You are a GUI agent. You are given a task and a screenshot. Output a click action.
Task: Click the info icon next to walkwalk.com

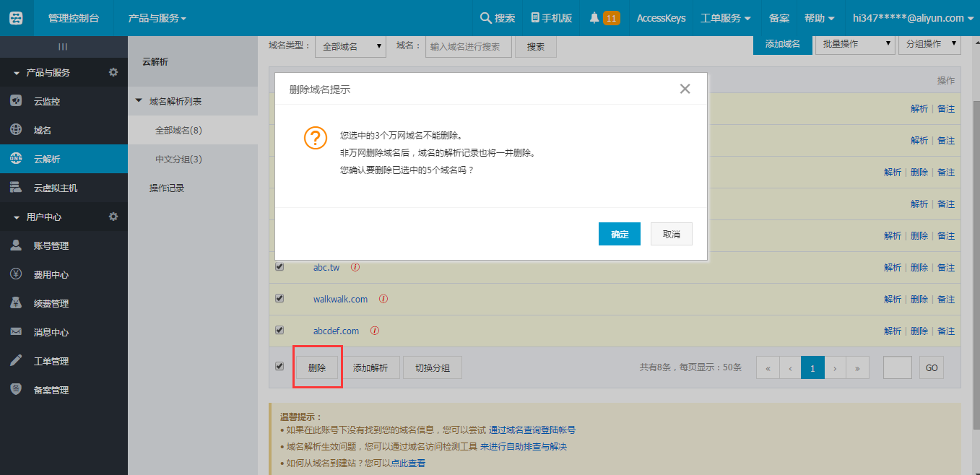383,299
